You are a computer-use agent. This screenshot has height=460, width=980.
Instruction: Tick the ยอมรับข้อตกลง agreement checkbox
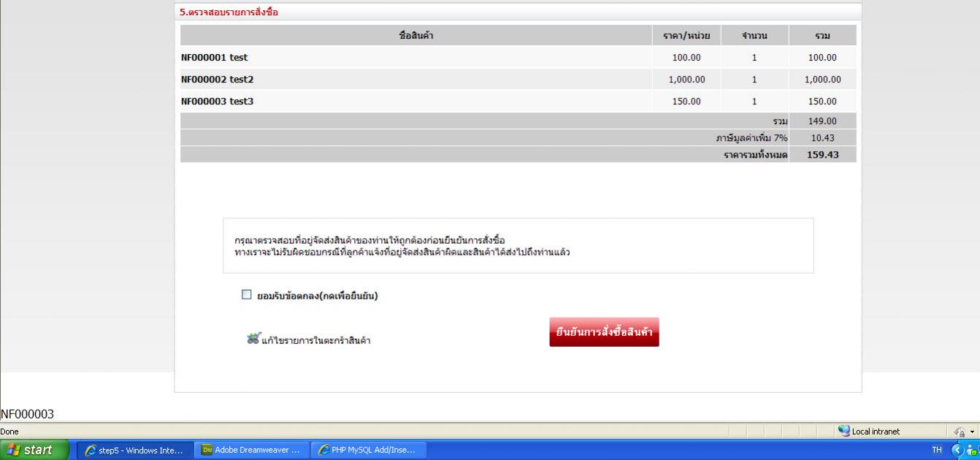(x=246, y=295)
